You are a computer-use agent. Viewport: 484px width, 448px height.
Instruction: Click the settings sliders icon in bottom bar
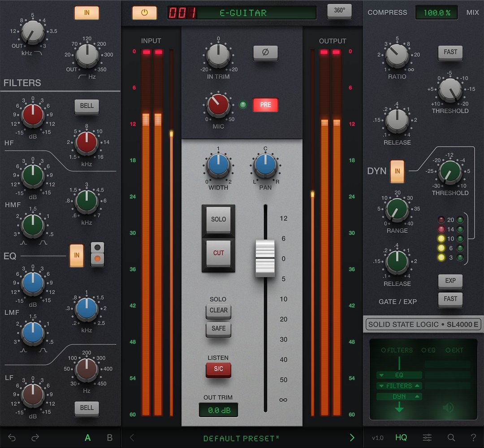426,438
